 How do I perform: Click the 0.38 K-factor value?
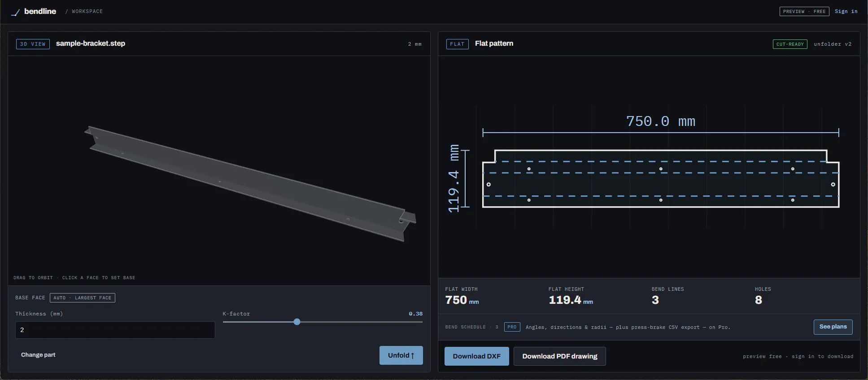pyautogui.click(x=415, y=314)
